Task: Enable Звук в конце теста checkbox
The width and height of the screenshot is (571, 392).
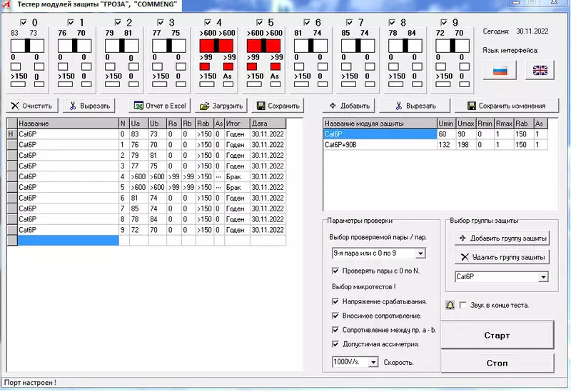Action: click(463, 305)
